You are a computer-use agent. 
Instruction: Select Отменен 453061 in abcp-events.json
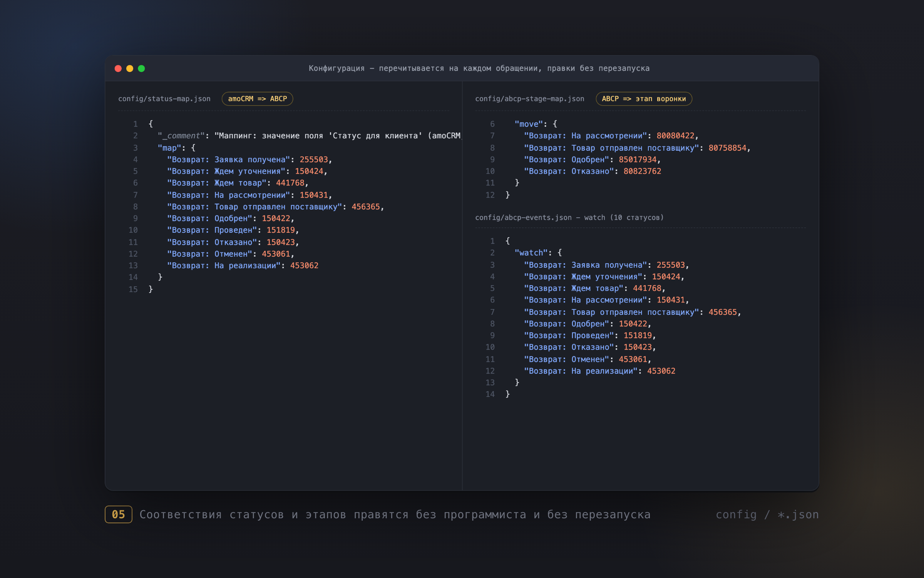click(x=588, y=359)
